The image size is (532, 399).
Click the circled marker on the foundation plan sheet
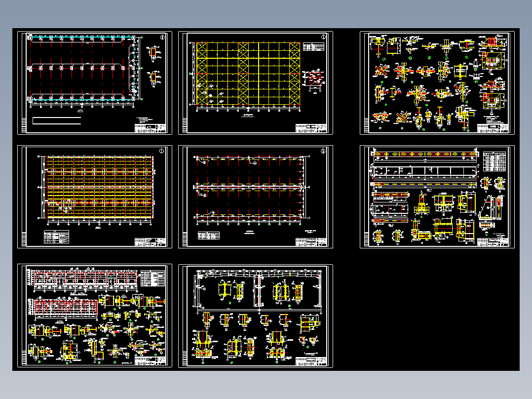point(162,38)
